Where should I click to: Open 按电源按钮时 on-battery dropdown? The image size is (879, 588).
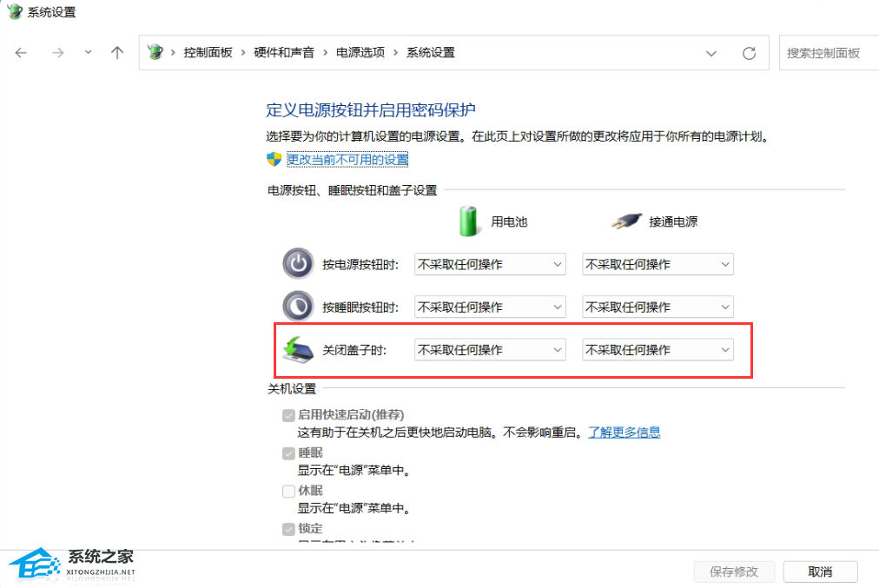pos(490,264)
